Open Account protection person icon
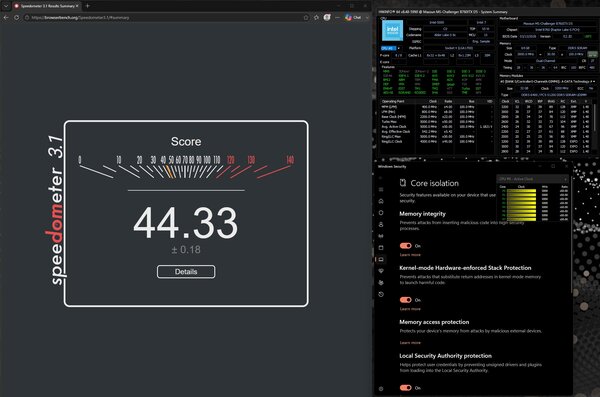The width and height of the screenshot is (600, 397). 381,224
